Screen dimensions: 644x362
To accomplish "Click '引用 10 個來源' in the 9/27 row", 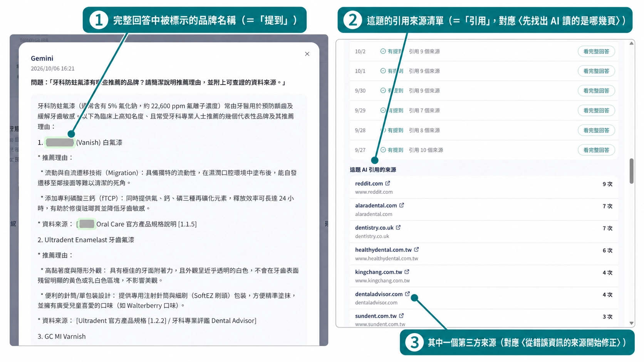I will tap(426, 150).
